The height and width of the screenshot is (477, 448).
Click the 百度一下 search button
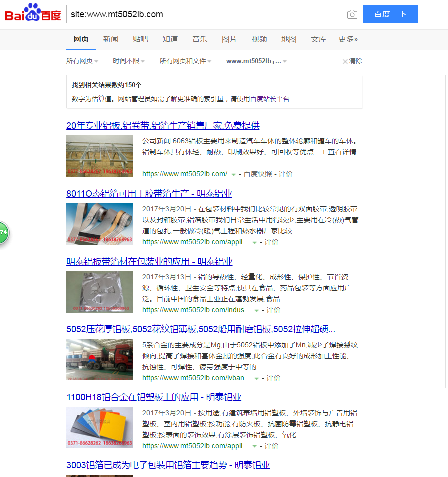click(391, 14)
